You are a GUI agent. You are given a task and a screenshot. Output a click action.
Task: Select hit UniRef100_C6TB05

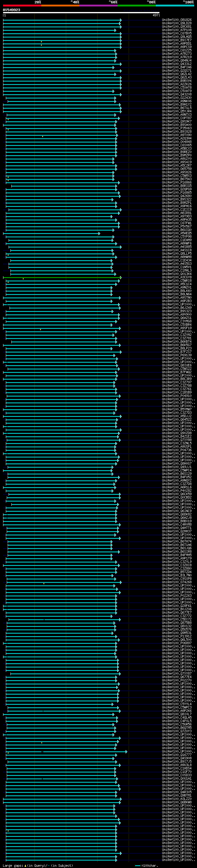pos(177,33)
